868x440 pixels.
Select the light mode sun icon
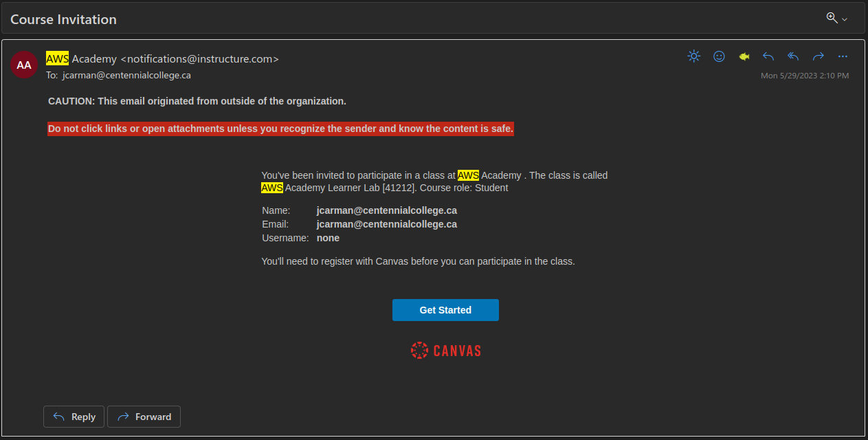coord(693,56)
